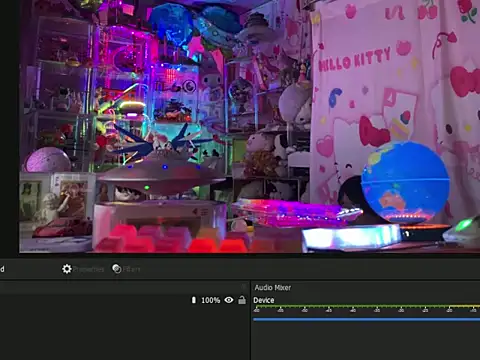Click the empty area below the source row
This screenshot has width=480, height=360.
pos(125,333)
